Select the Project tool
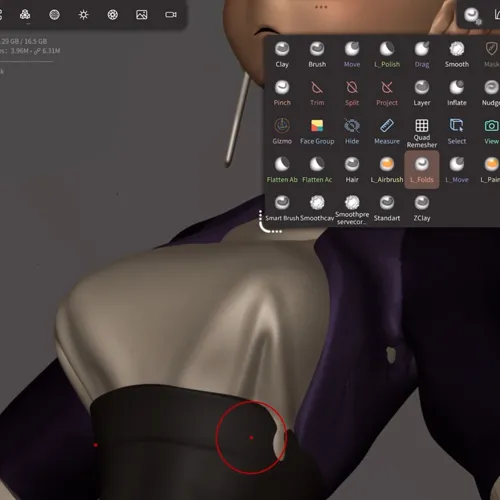Viewport: 500px width, 500px height. pyautogui.click(x=387, y=93)
